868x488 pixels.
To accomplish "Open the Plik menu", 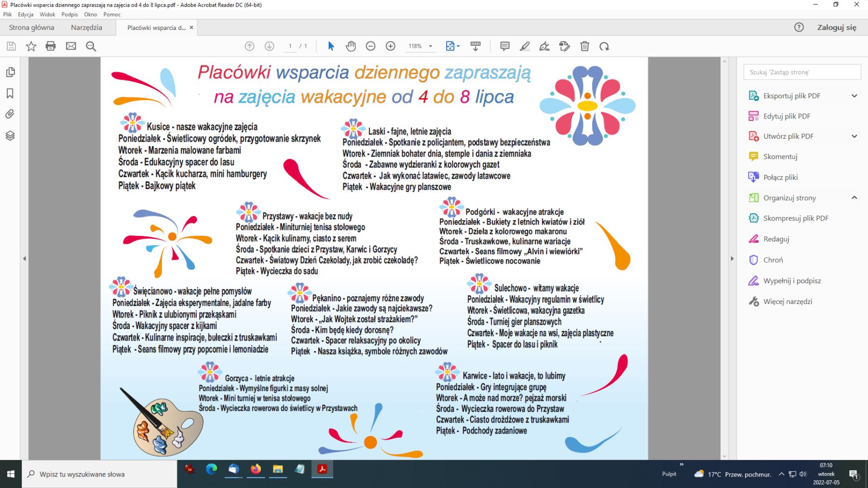I will coord(7,14).
